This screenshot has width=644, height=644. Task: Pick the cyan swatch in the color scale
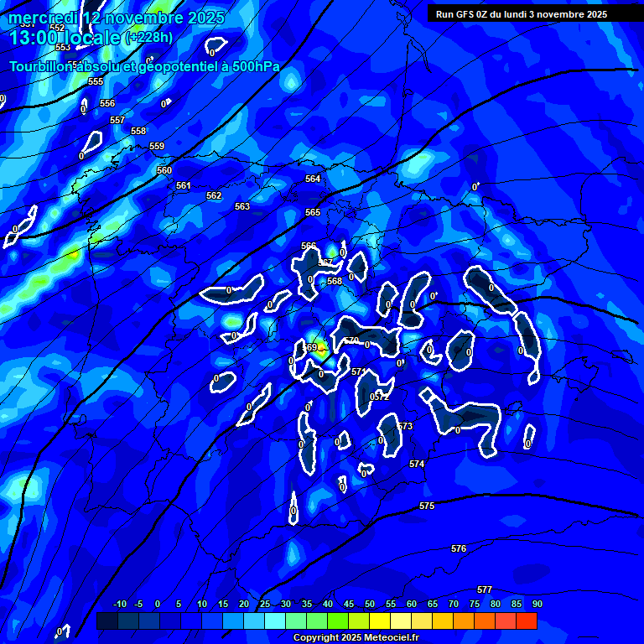pos(275,621)
